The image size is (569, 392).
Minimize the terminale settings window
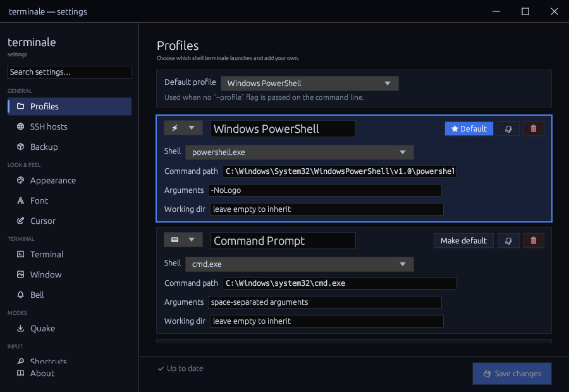[496, 11]
